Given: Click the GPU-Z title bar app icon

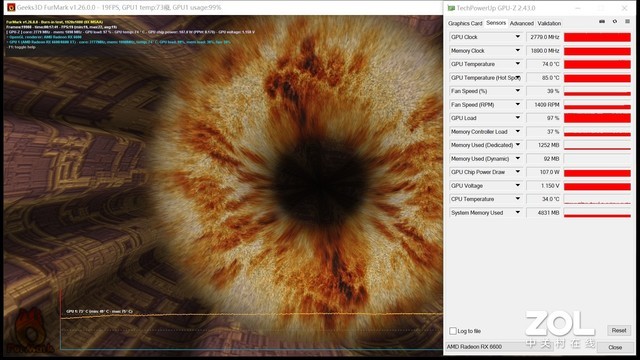Looking at the screenshot, I should (451, 8).
